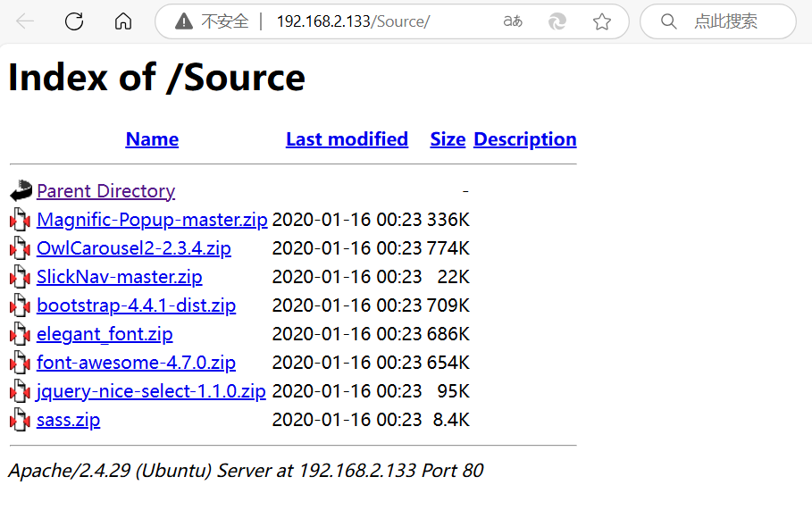Click the 22K size value

tap(454, 276)
